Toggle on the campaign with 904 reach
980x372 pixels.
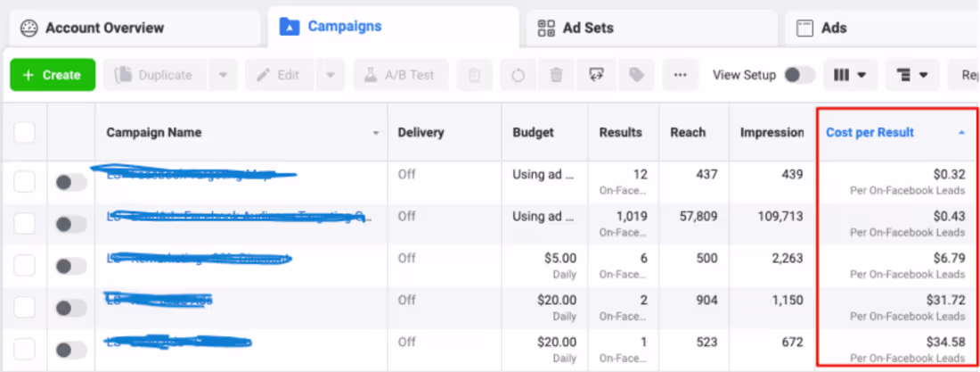coord(70,308)
